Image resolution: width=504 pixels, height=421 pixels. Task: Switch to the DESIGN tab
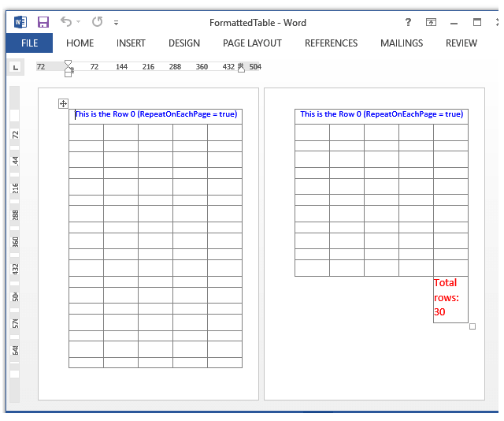[x=184, y=43]
